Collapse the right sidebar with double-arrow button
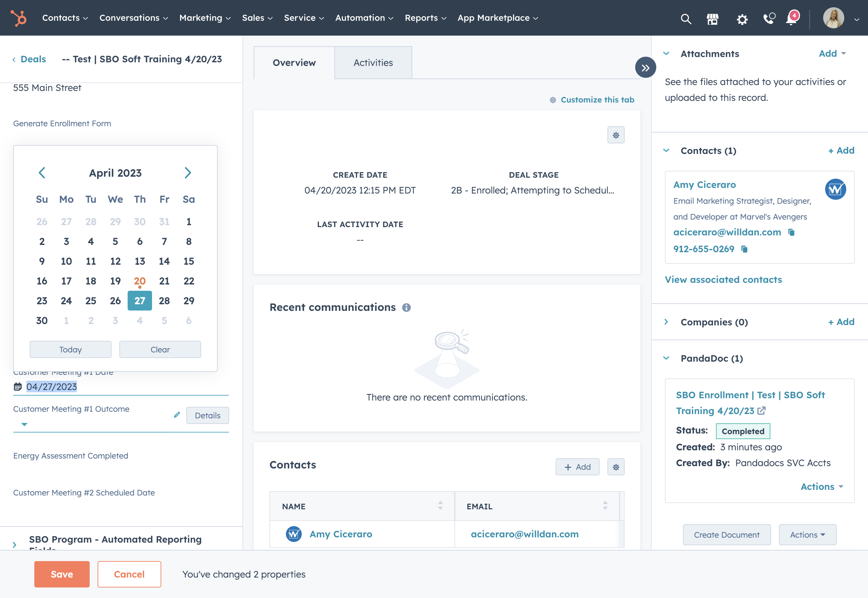Image resolution: width=868 pixels, height=598 pixels. [645, 68]
